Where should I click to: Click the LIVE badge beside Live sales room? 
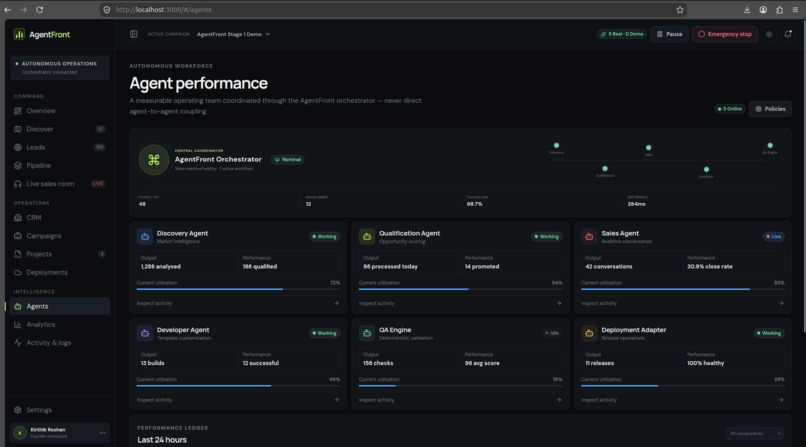click(98, 184)
